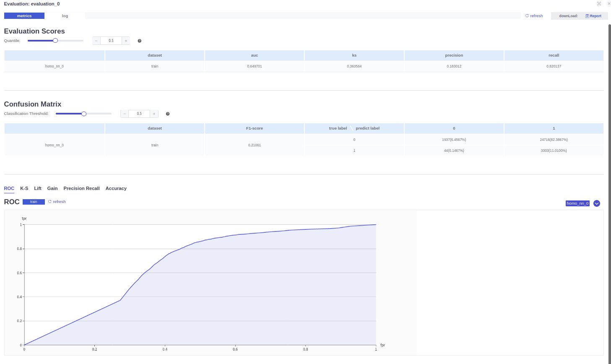611x364 pixels.
Task: Click the auc column header
Action: tap(255, 55)
